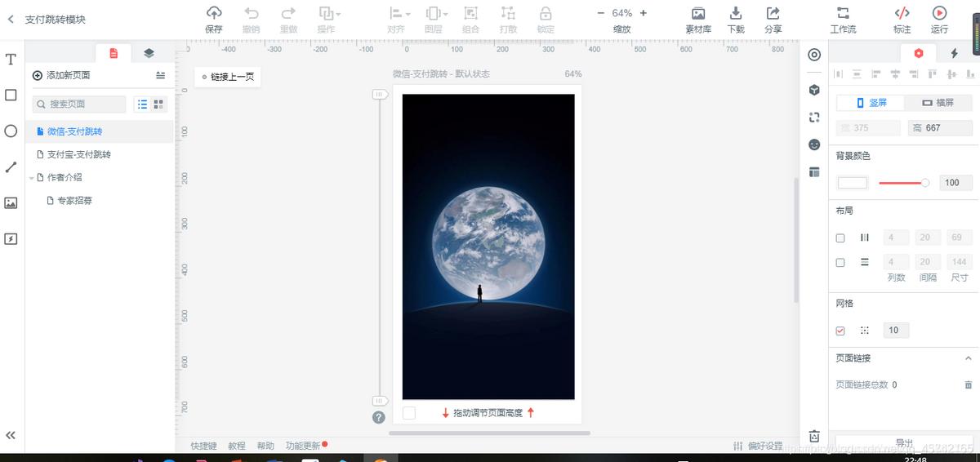Switch to the lightning events tab
980x462 pixels.
954,53
